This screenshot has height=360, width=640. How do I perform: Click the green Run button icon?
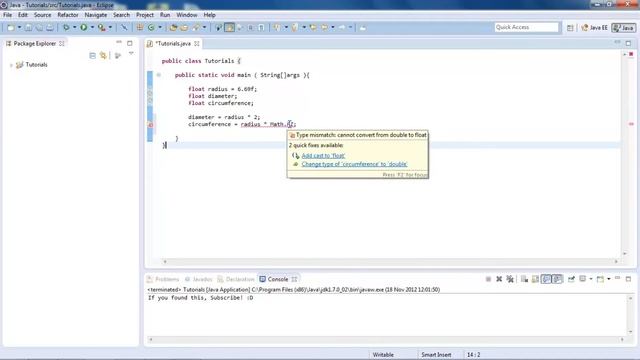coord(84,27)
